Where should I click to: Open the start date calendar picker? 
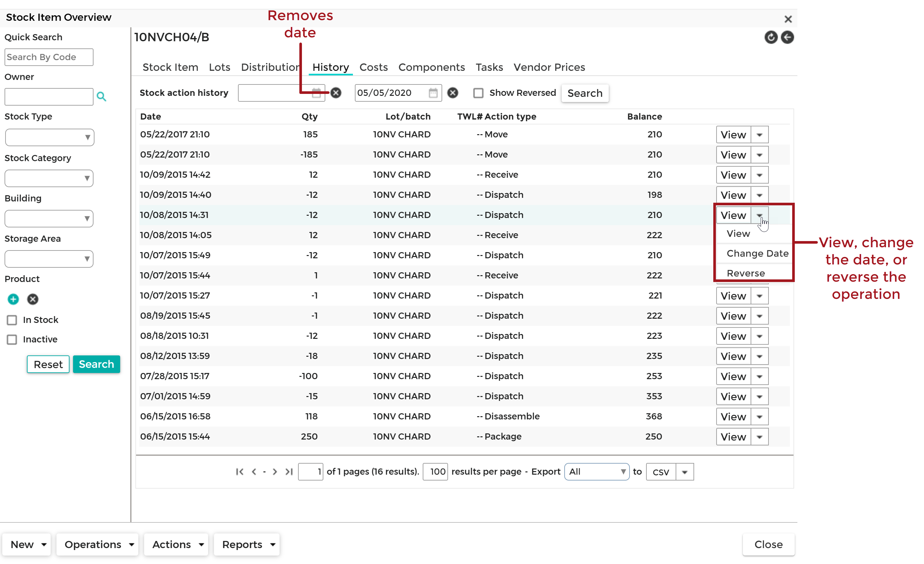pyautogui.click(x=316, y=93)
